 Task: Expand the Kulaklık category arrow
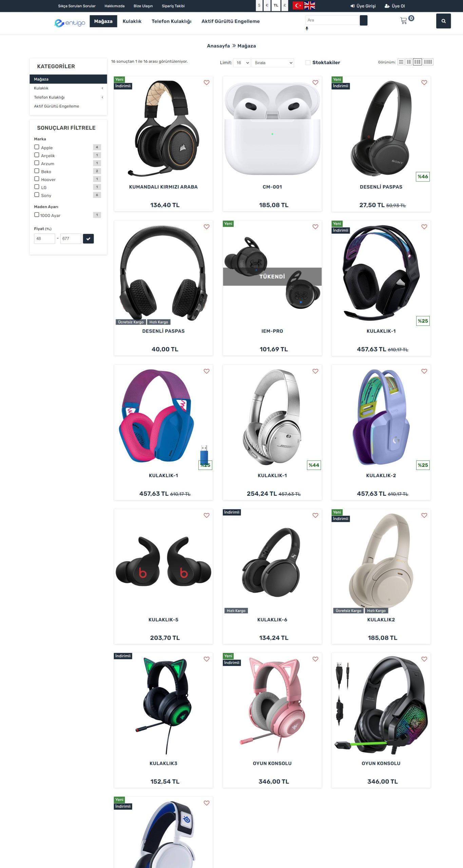102,88
